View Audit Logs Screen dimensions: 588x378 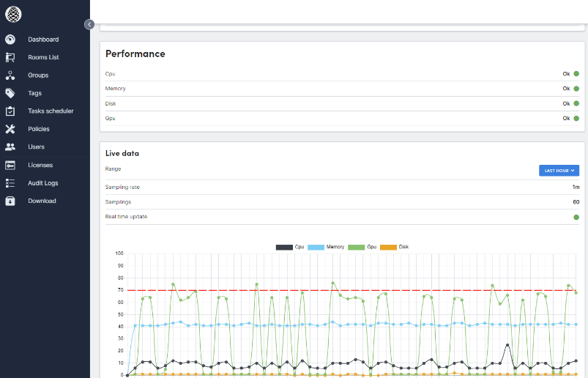tap(43, 183)
